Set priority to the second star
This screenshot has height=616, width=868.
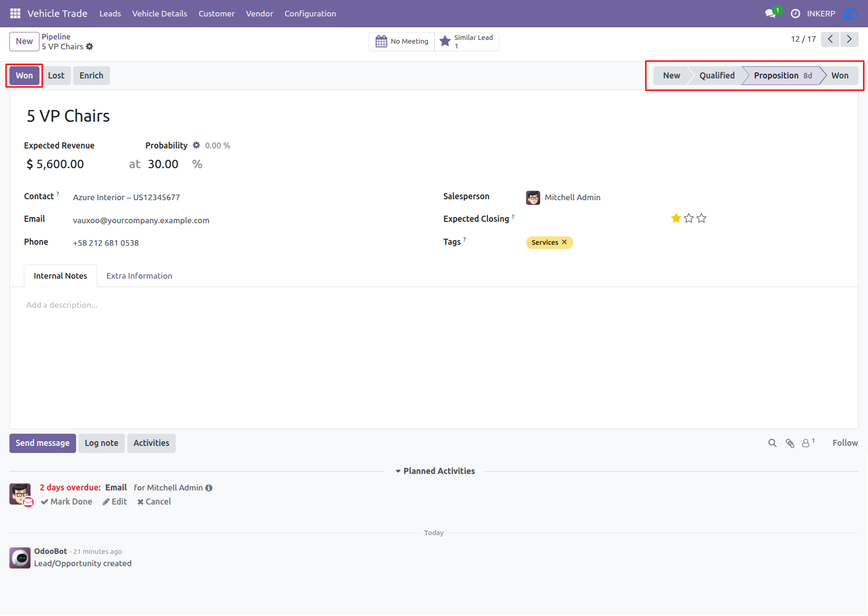click(689, 218)
